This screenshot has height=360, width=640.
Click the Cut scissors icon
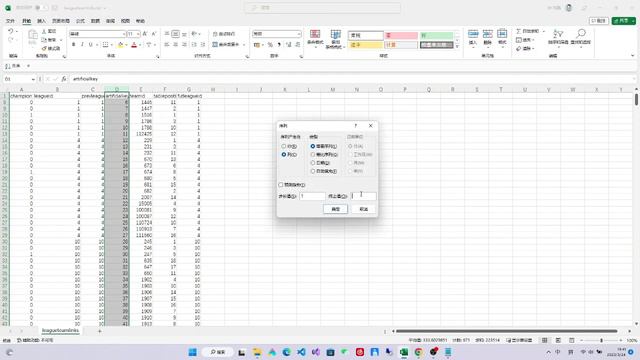click(x=44, y=31)
